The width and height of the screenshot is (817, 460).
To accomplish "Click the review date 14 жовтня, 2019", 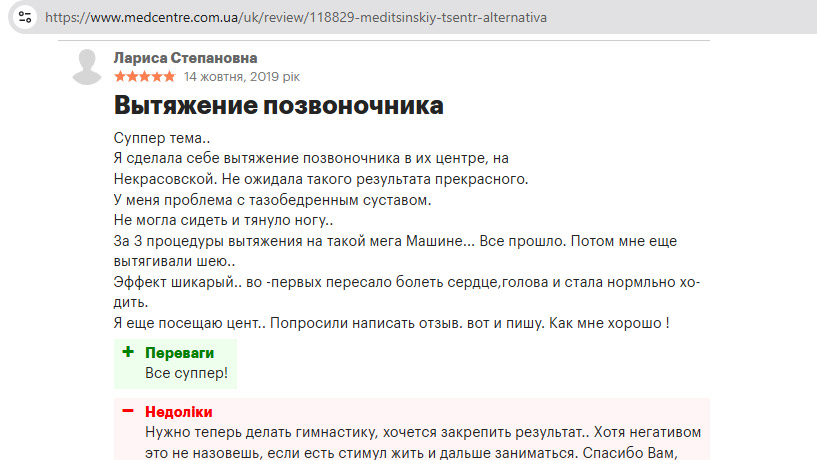I will tap(241, 76).
